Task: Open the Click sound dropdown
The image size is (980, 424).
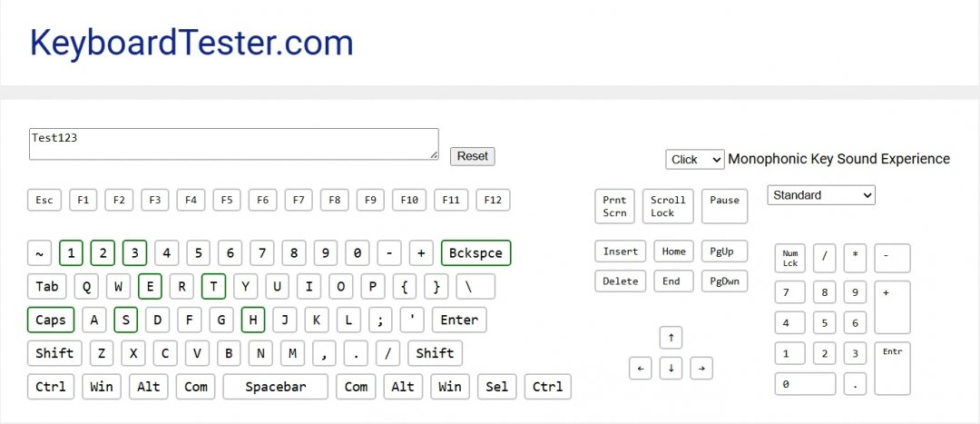Action: (694, 159)
